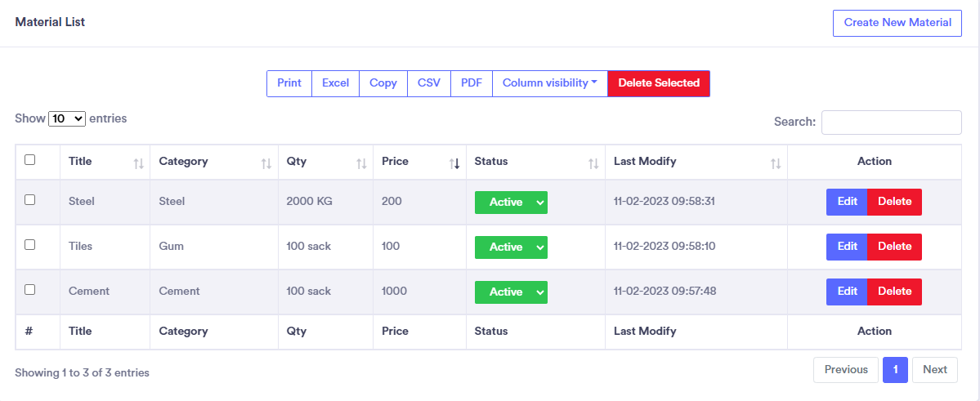Open the Cement row Active status dropdown
The width and height of the screenshot is (980, 401).
(511, 292)
